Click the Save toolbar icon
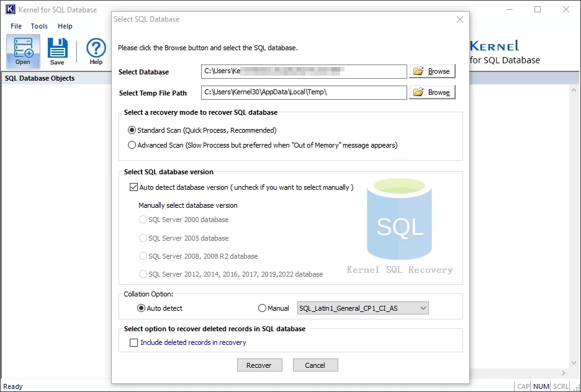The height and width of the screenshot is (392, 581). pyautogui.click(x=57, y=51)
